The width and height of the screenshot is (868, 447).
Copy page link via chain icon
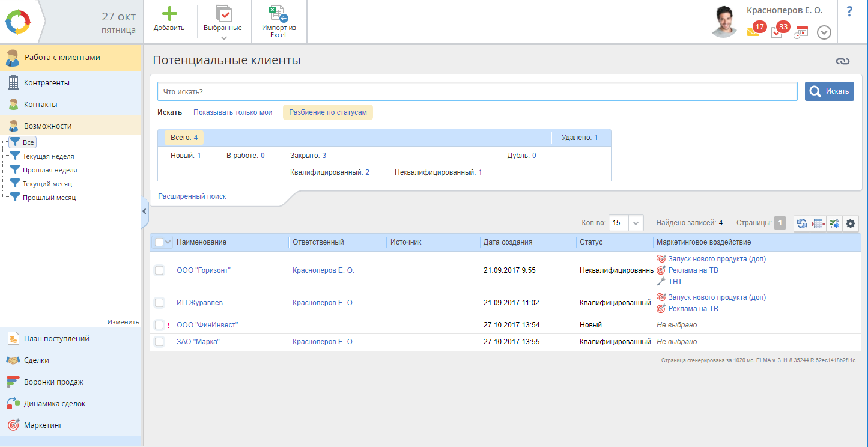click(x=843, y=61)
